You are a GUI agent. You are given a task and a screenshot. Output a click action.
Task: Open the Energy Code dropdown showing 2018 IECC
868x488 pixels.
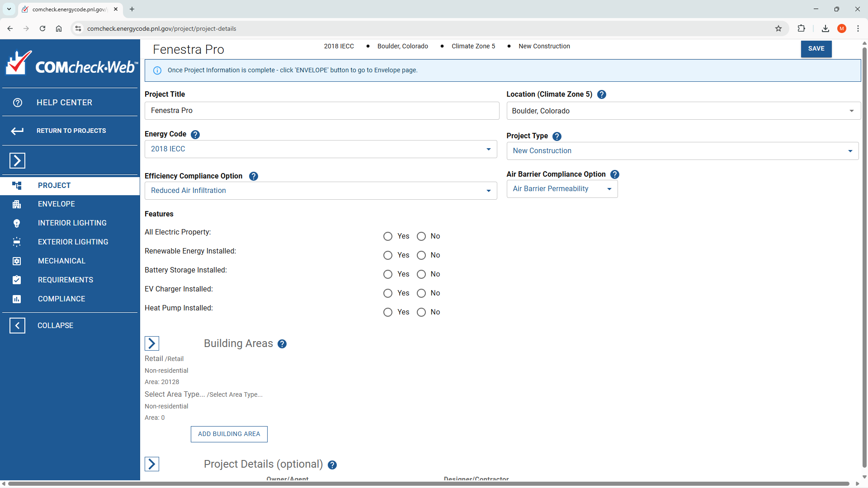[x=321, y=149]
